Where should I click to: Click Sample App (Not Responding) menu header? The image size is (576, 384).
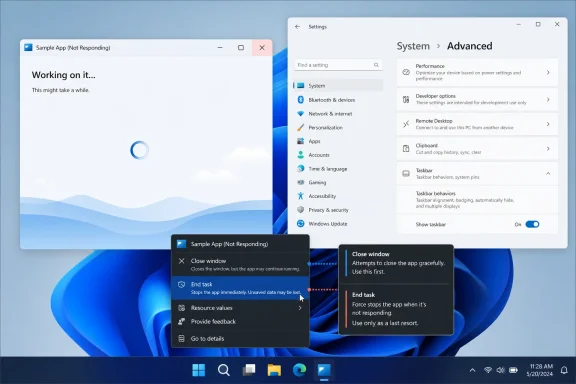pos(241,244)
